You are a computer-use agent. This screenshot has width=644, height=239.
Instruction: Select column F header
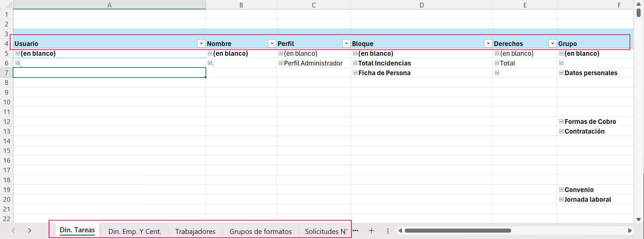[595, 5]
